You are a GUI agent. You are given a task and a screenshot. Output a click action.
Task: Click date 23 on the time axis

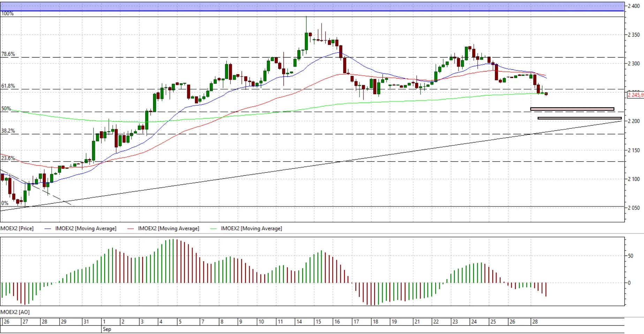[x=455, y=322]
